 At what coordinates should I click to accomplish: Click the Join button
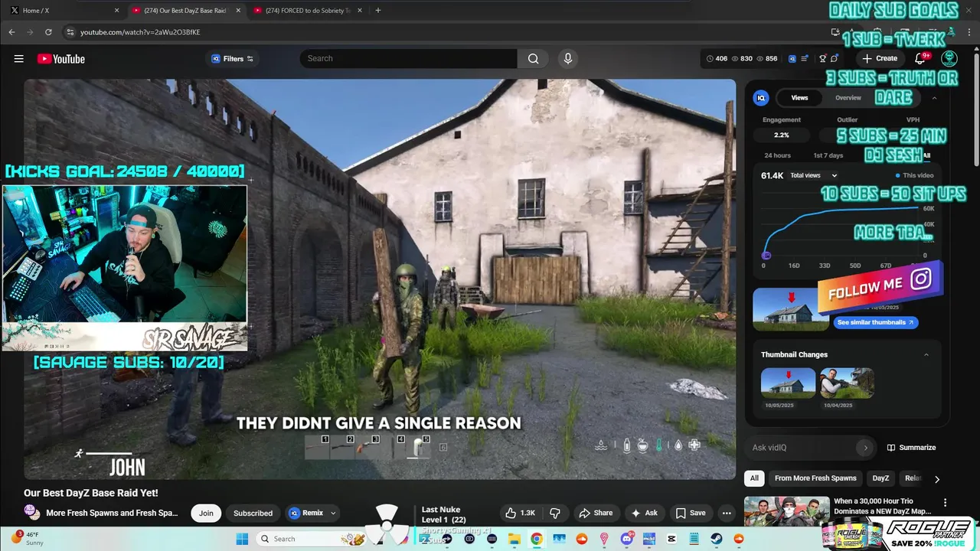tap(206, 513)
